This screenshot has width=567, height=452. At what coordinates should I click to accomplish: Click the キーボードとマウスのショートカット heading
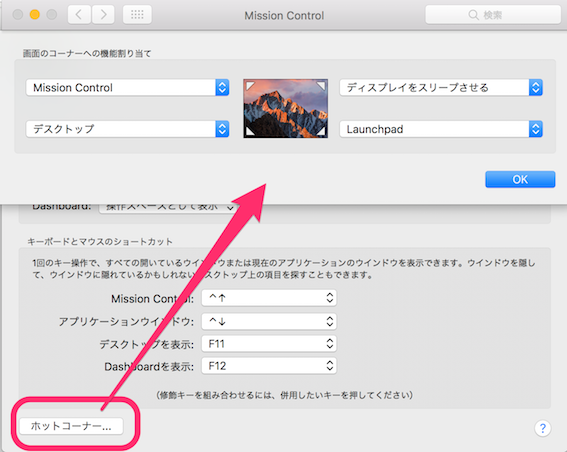tap(100, 242)
